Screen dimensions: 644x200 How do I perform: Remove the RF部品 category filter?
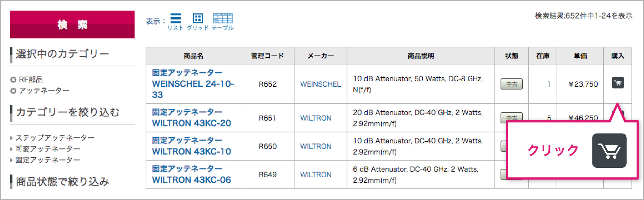tap(13, 80)
